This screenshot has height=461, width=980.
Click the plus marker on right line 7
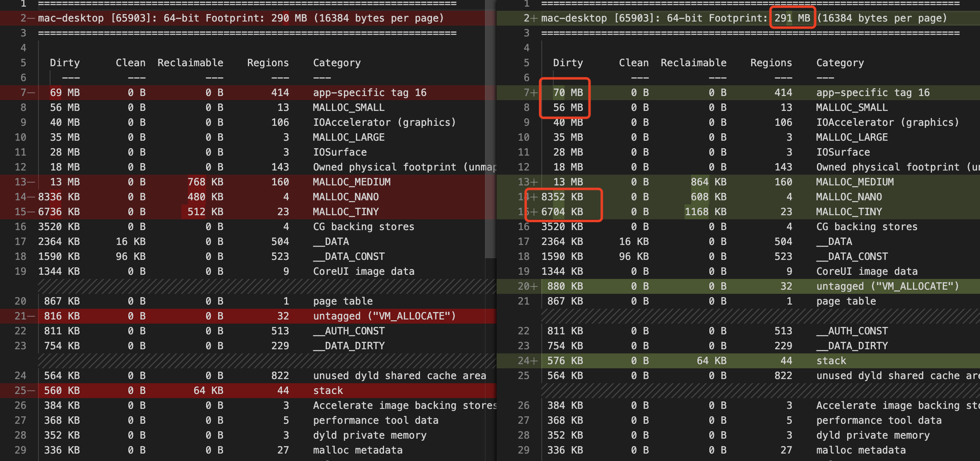tap(534, 93)
